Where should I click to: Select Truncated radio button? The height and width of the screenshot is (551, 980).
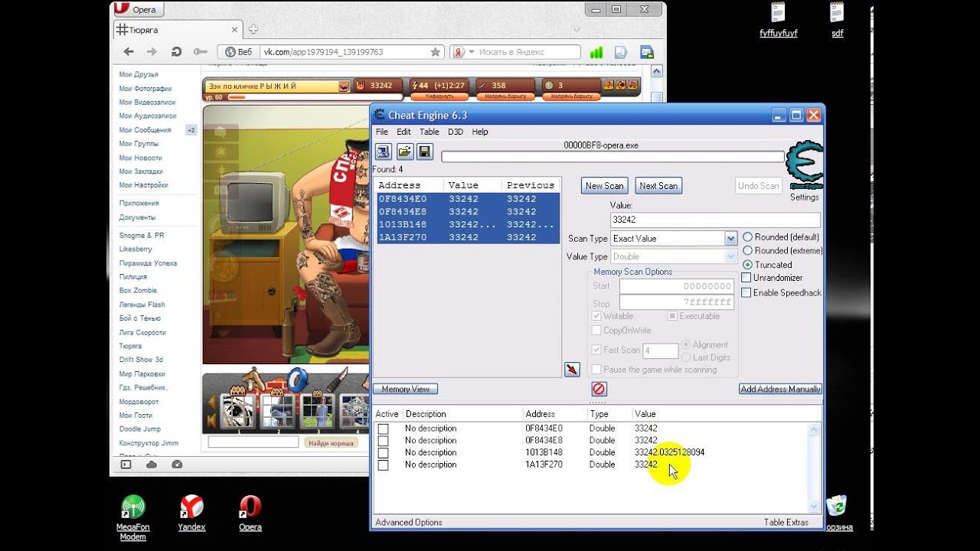tap(748, 264)
